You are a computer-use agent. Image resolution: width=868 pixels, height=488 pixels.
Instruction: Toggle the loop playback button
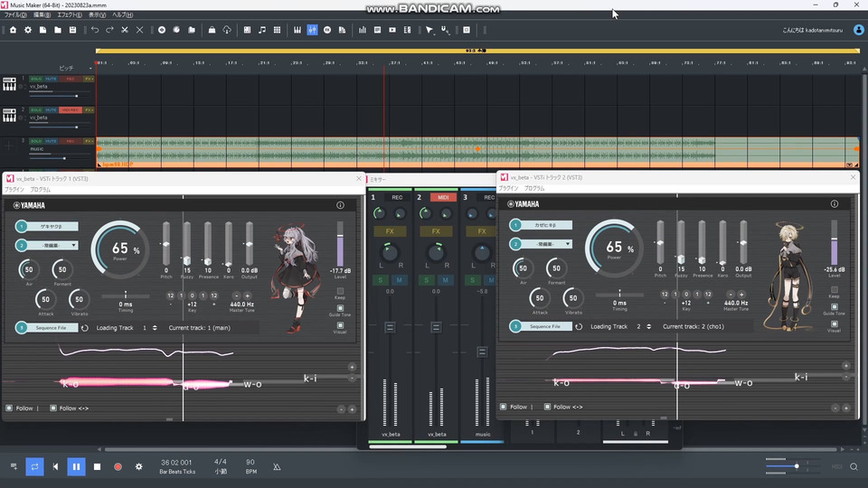[x=34, y=466]
